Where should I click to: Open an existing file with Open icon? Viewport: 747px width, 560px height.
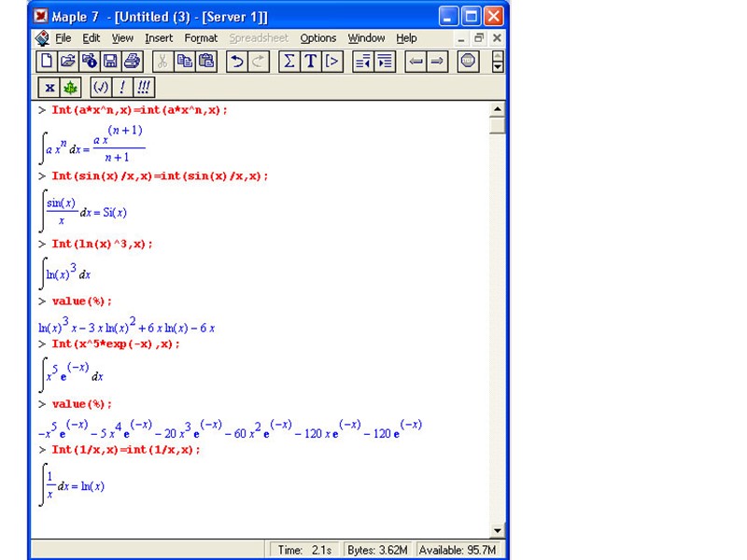coord(67,62)
